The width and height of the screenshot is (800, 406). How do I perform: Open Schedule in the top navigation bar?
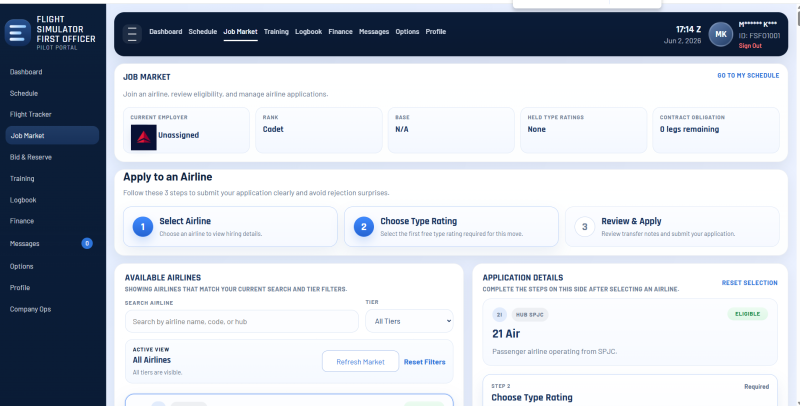point(203,32)
